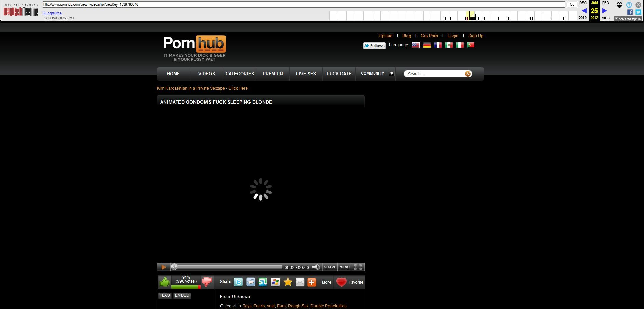644x309 pixels.
Task: Go to next capture with right arrow
Action: coord(604,11)
